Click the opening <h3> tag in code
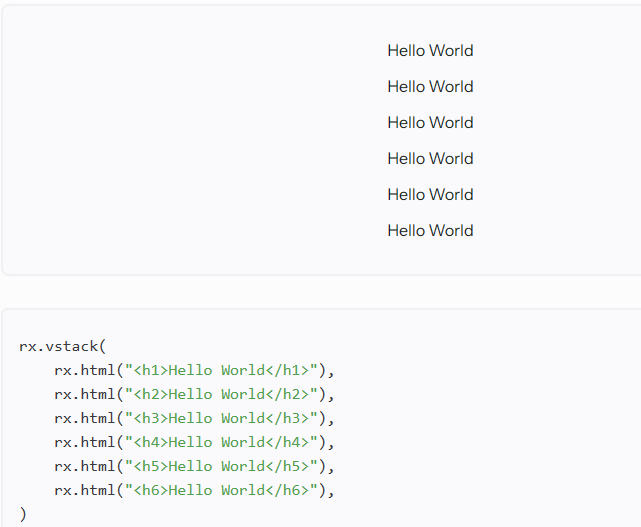The image size is (641, 527). 150,418
